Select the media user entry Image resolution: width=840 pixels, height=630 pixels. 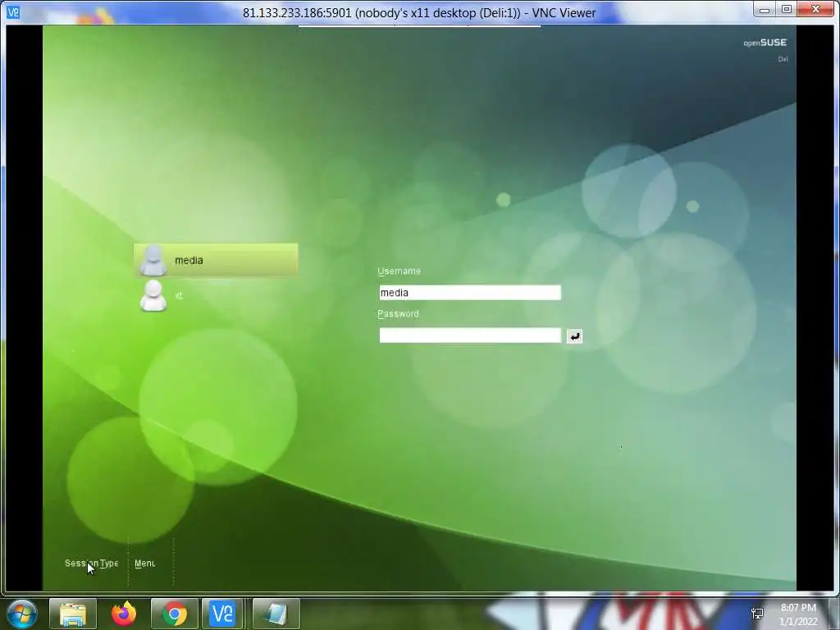(x=216, y=260)
